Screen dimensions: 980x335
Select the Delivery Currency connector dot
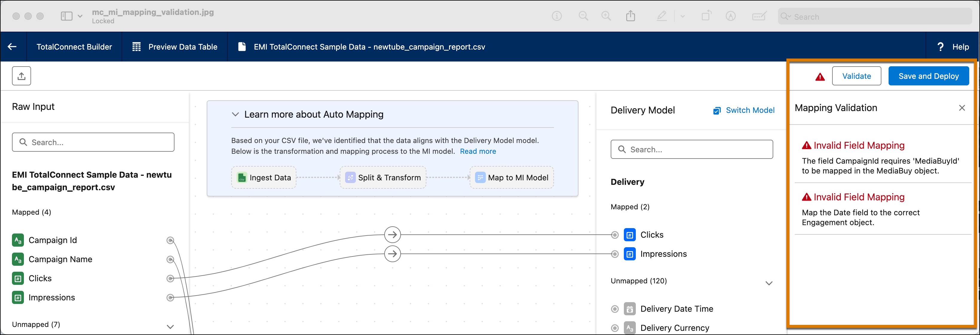pyautogui.click(x=615, y=328)
